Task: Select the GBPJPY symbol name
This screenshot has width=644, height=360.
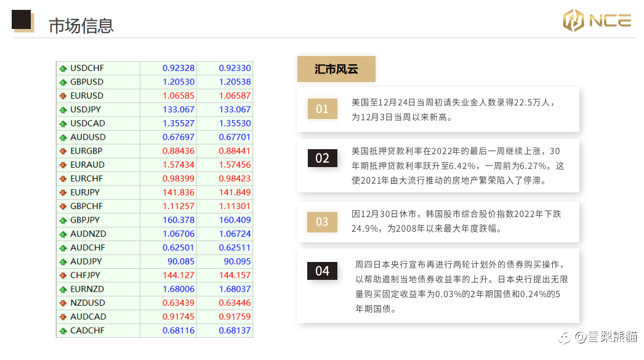Action: tap(85, 220)
